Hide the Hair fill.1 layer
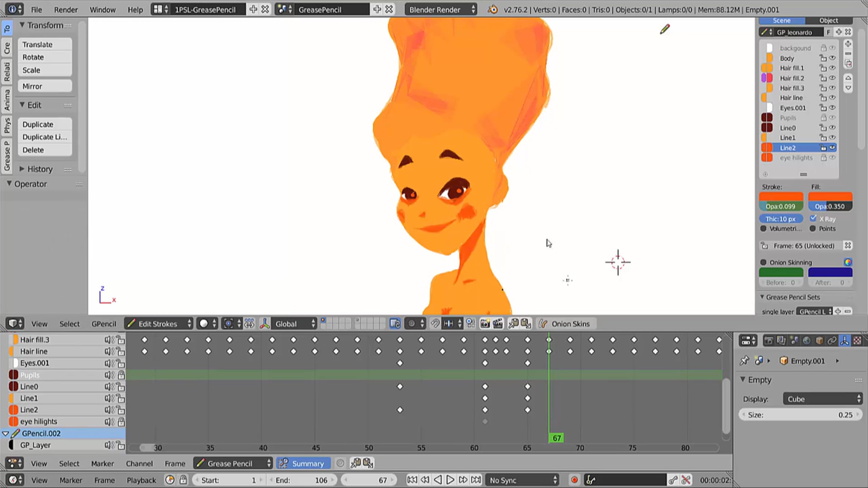 point(832,68)
